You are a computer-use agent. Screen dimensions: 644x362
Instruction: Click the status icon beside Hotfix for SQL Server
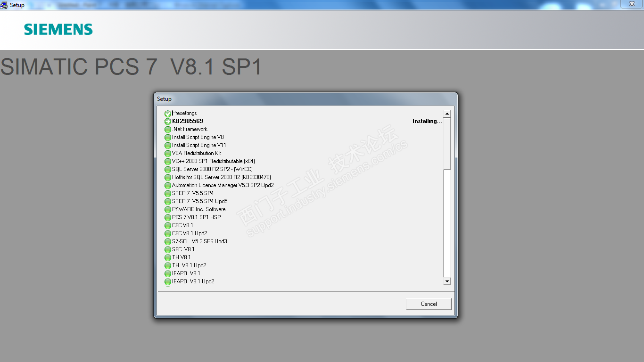click(168, 178)
